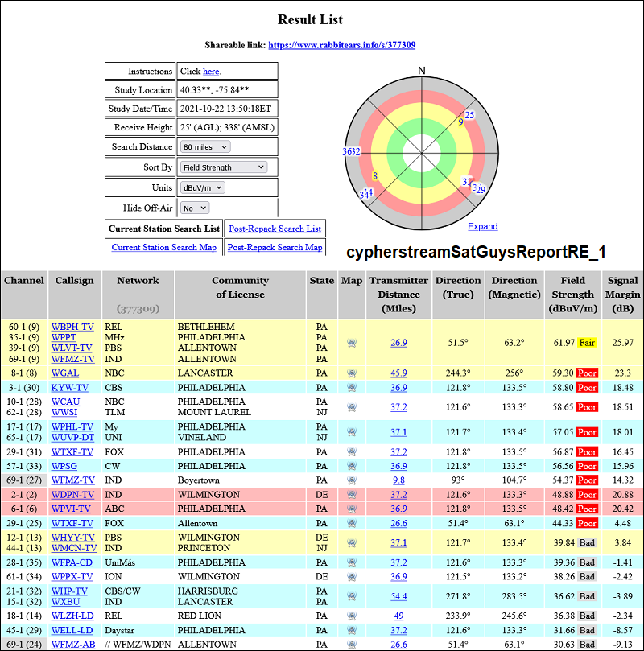Open the 45.9 miles distance link

(x=398, y=373)
